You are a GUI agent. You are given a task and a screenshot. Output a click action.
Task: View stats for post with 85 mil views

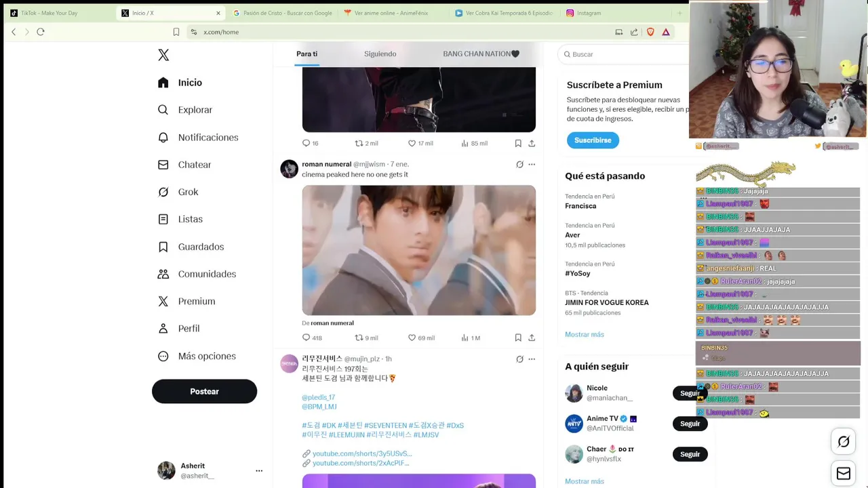click(474, 143)
